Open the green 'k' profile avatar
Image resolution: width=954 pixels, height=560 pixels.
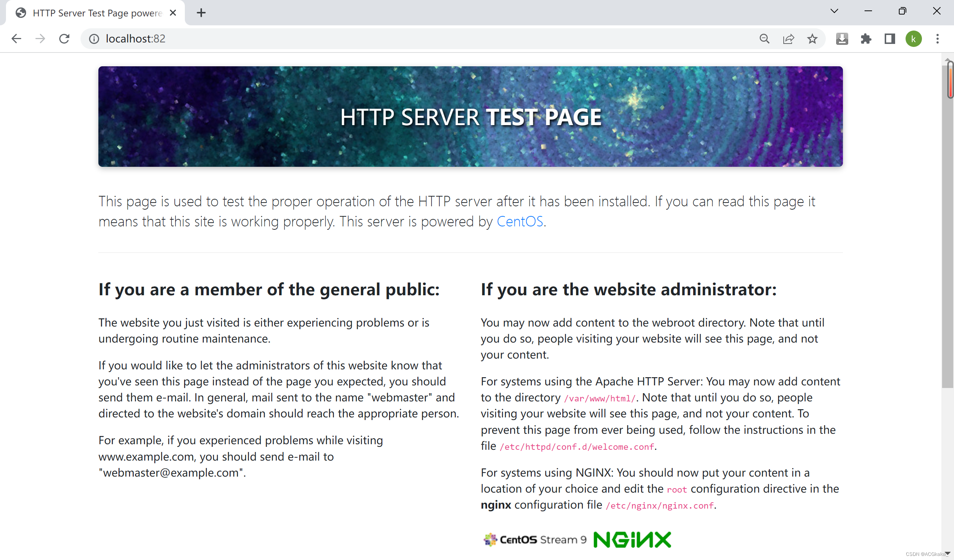coord(913,39)
